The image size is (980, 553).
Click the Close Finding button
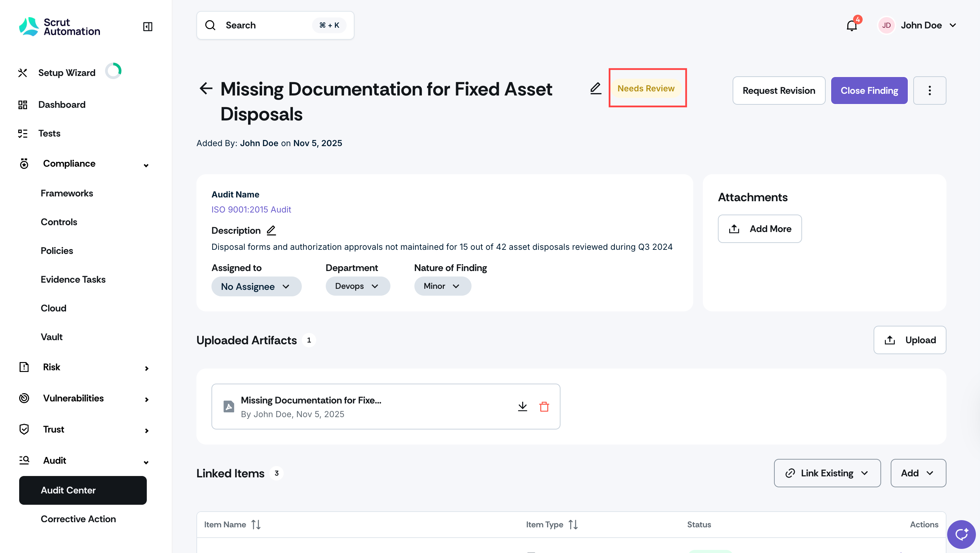869,91
